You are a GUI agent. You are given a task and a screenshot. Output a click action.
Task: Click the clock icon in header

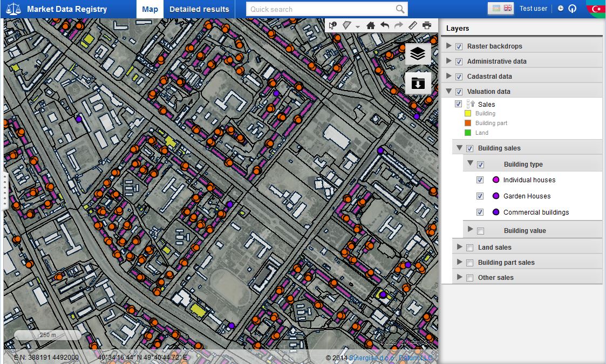tap(560, 9)
